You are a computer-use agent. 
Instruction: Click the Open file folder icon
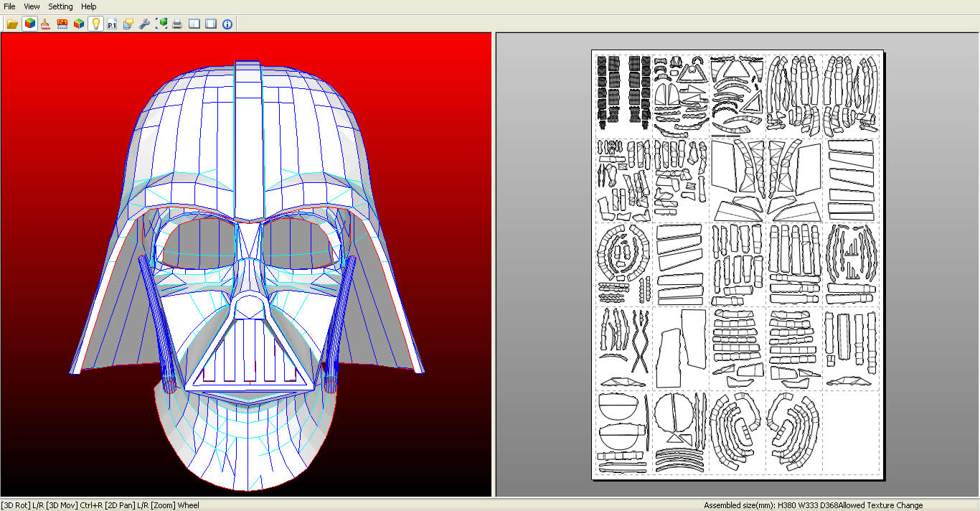click(12, 24)
